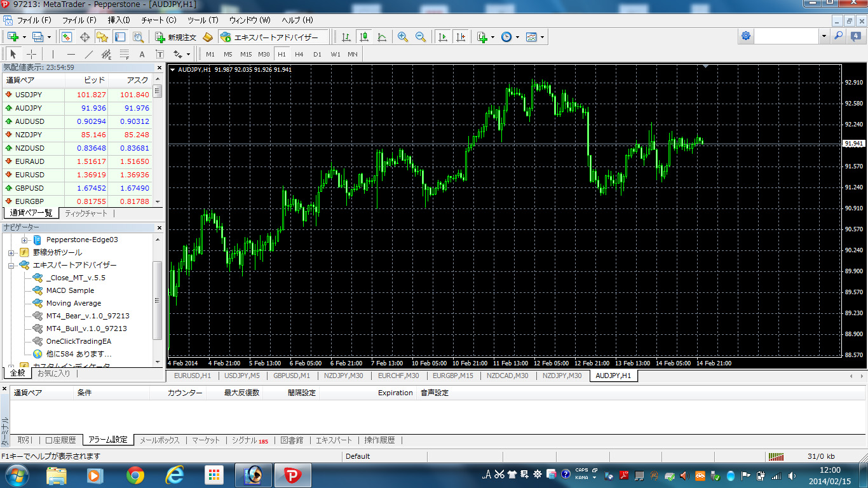The width and height of the screenshot is (868, 488).
Task: Click the blue gear icon near search
Action: (x=745, y=36)
